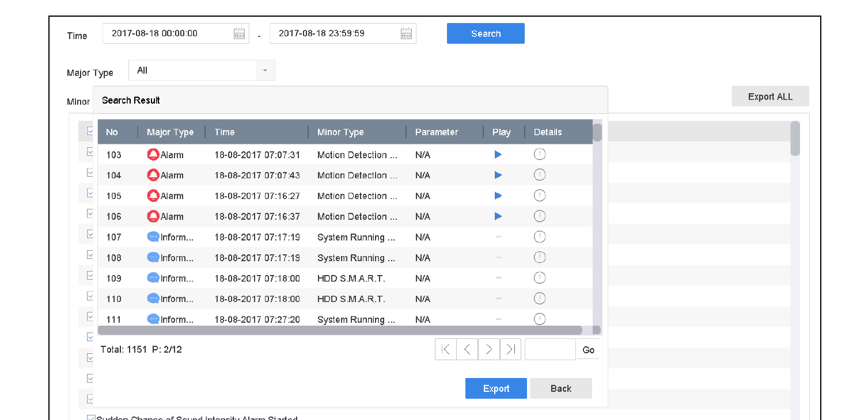
Task: View details of log entry 104
Action: [x=540, y=175]
